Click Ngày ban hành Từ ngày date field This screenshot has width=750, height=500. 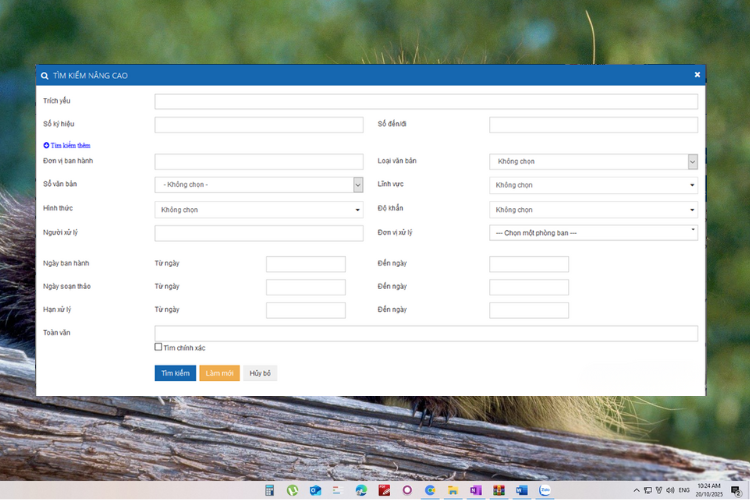[x=306, y=264]
